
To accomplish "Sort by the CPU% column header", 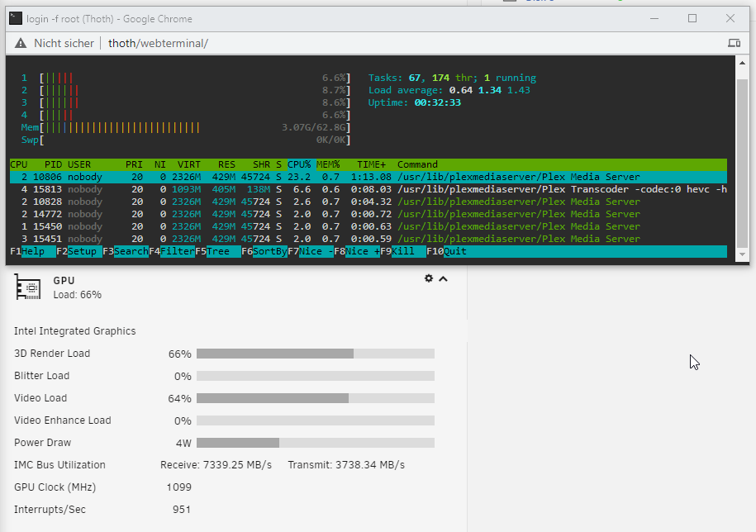I will [298, 164].
